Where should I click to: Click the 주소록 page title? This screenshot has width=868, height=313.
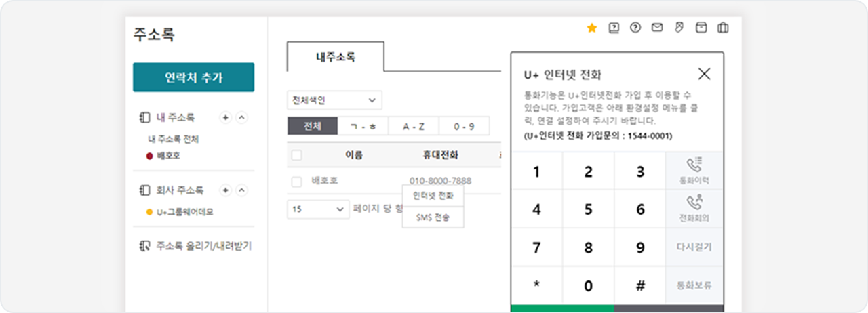[154, 35]
